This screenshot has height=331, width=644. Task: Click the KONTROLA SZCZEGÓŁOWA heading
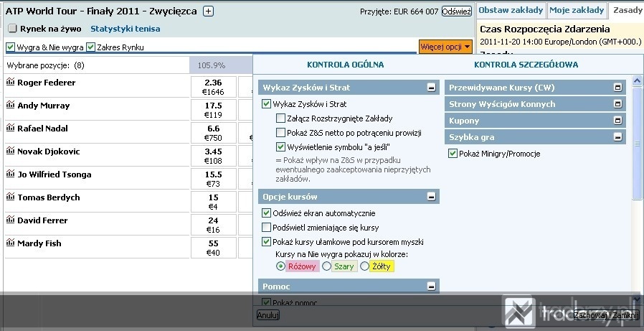coord(526,65)
